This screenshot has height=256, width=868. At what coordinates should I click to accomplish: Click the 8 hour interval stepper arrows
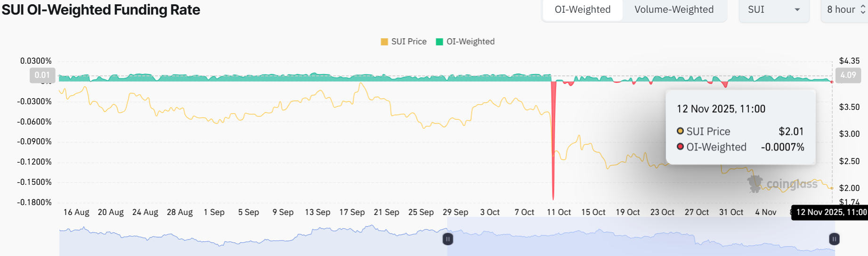pyautogui.click(x=863, y=10)
